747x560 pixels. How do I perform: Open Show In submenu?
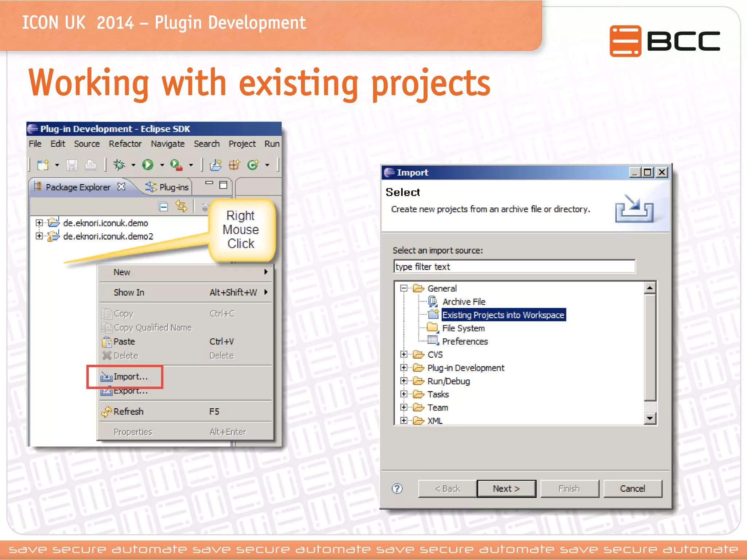[186, 292]
